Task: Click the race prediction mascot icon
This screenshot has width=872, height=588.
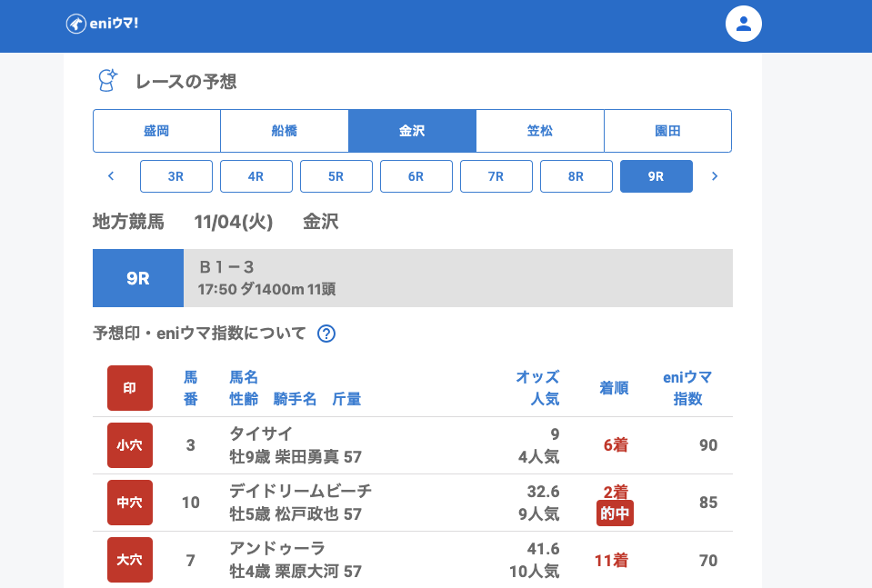Action: point(108,81)
